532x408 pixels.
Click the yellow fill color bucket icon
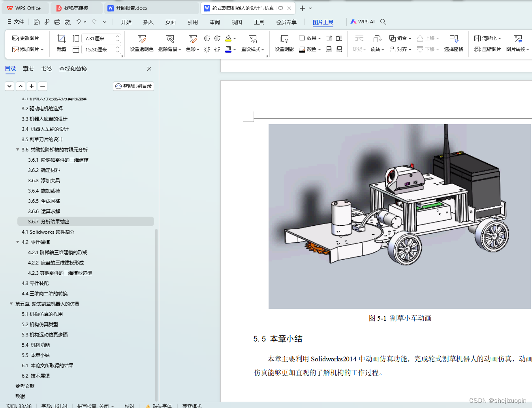pyautogui.click(x=228, y=38)
